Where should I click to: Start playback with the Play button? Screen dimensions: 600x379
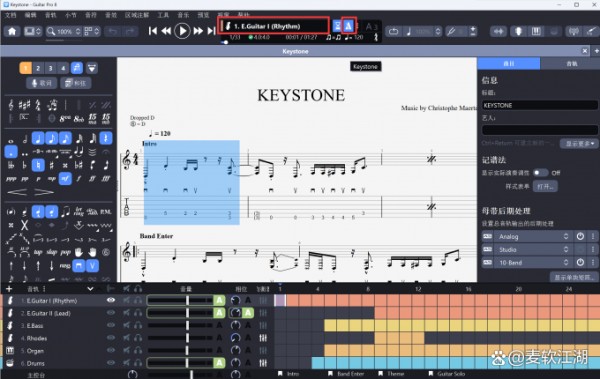click(x=182, y=31)
